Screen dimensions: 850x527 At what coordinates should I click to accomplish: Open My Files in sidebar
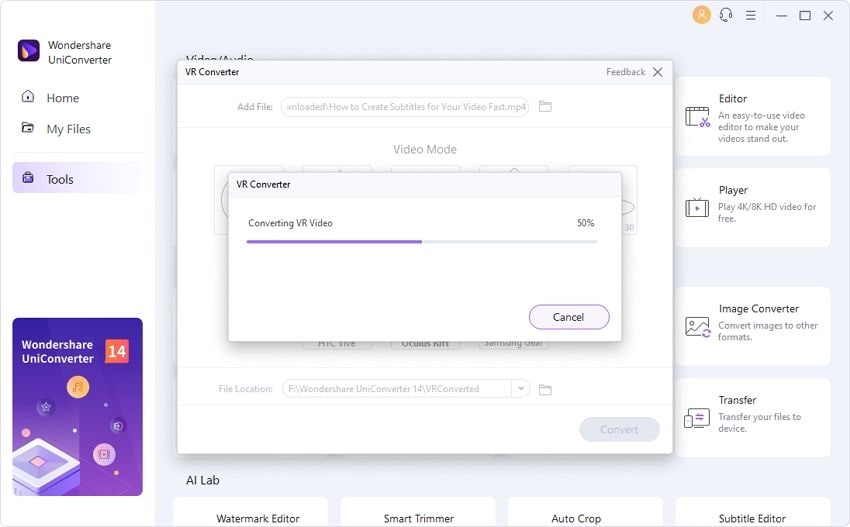[68, 129]
